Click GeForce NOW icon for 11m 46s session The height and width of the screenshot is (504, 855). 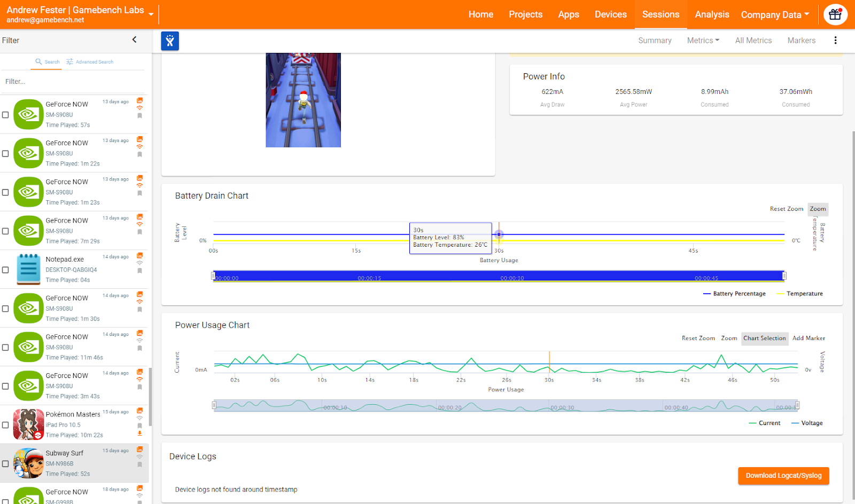pos(28,347)
